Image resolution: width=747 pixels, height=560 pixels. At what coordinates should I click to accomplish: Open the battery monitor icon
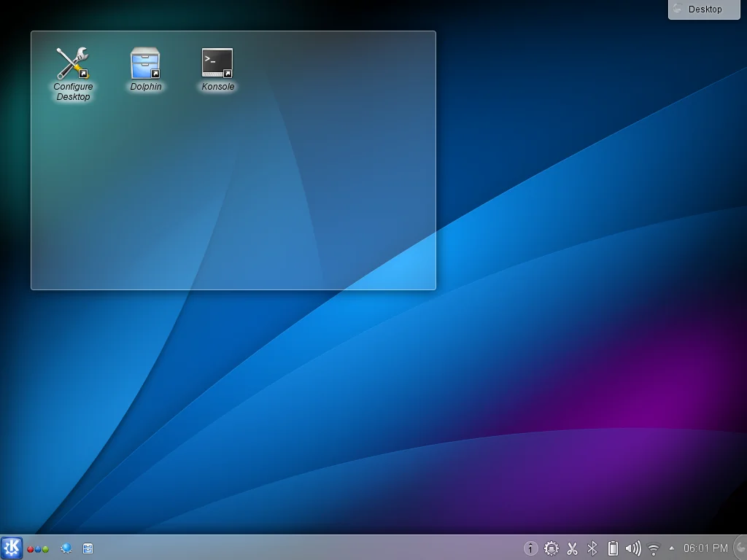(x=613, y=548)
